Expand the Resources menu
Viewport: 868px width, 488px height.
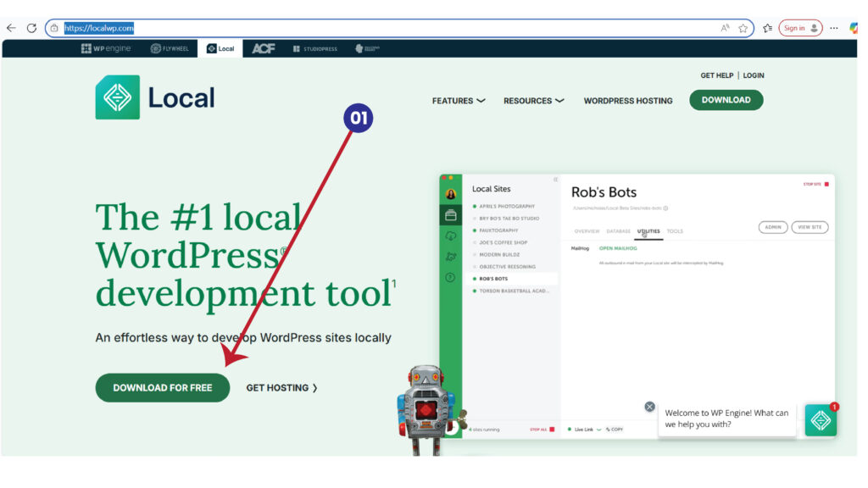coord(534,101)
